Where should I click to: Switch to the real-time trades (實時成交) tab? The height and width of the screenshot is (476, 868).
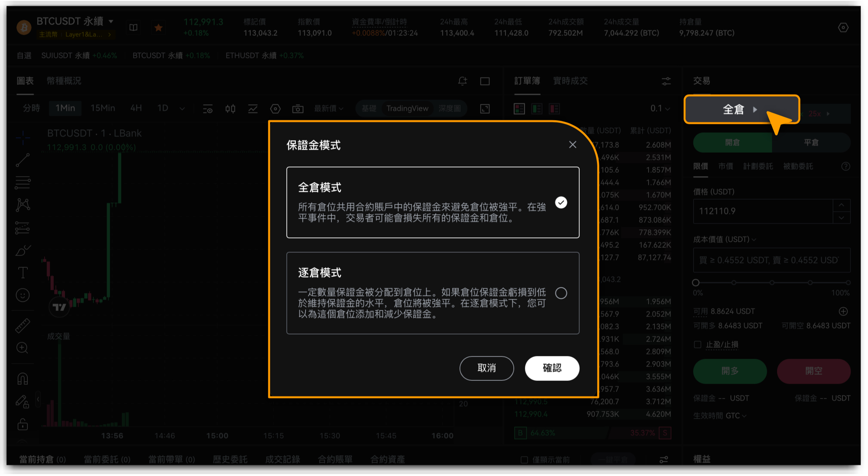(x=570, y=81)
